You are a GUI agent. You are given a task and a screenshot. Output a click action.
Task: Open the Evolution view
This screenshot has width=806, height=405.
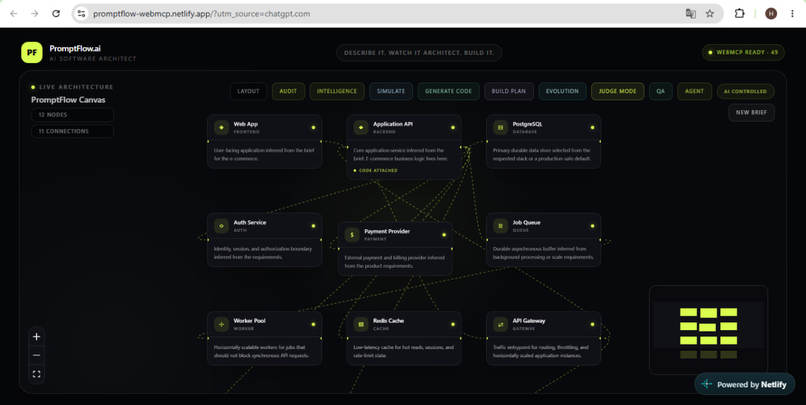[562, 91]
